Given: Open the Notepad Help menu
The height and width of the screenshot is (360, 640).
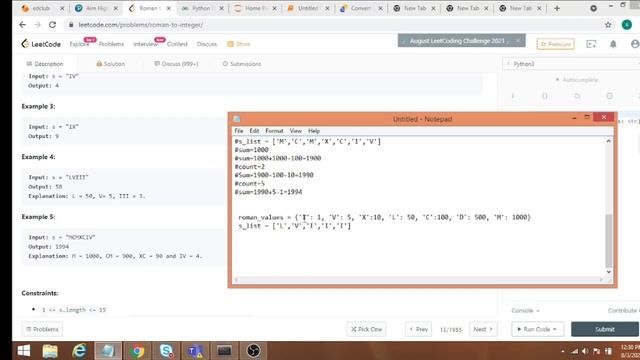Looking at the screenshot, I should 314,131.
